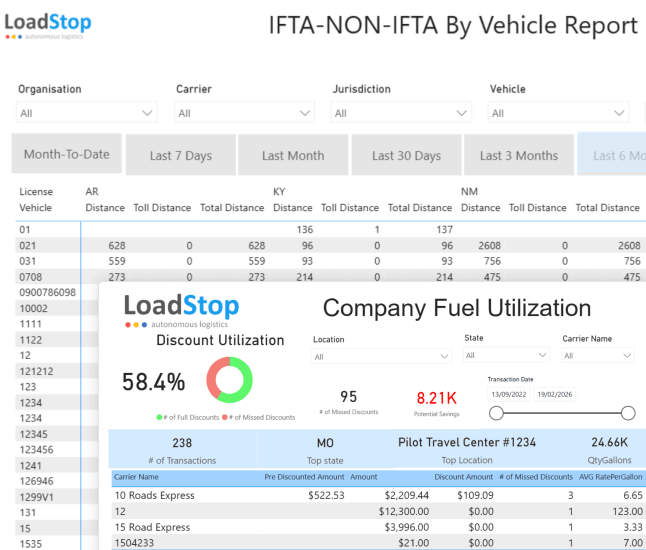
Task: Open the Organisation dropdown
Action: [87, 113]
